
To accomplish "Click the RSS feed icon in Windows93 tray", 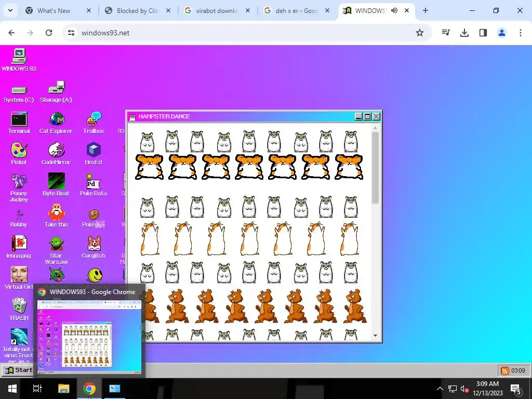I will 505,370.
